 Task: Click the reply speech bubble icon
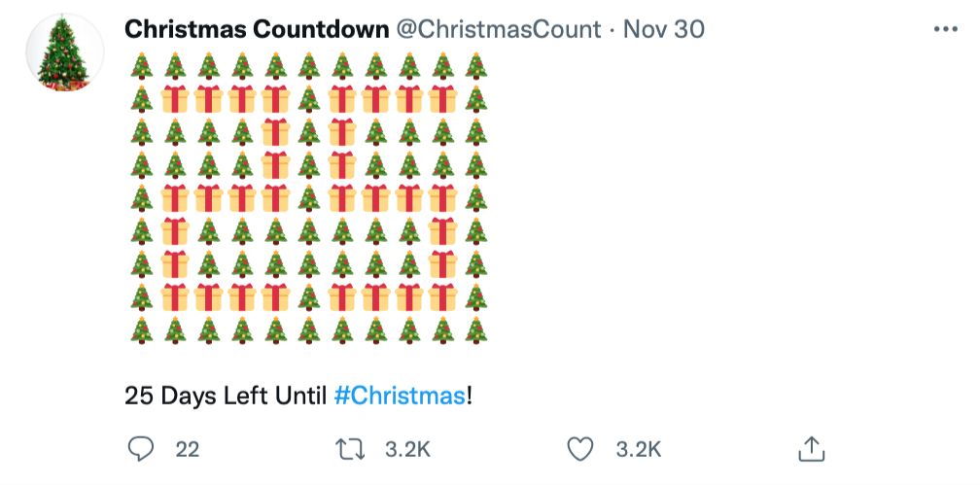pos(141,448)
